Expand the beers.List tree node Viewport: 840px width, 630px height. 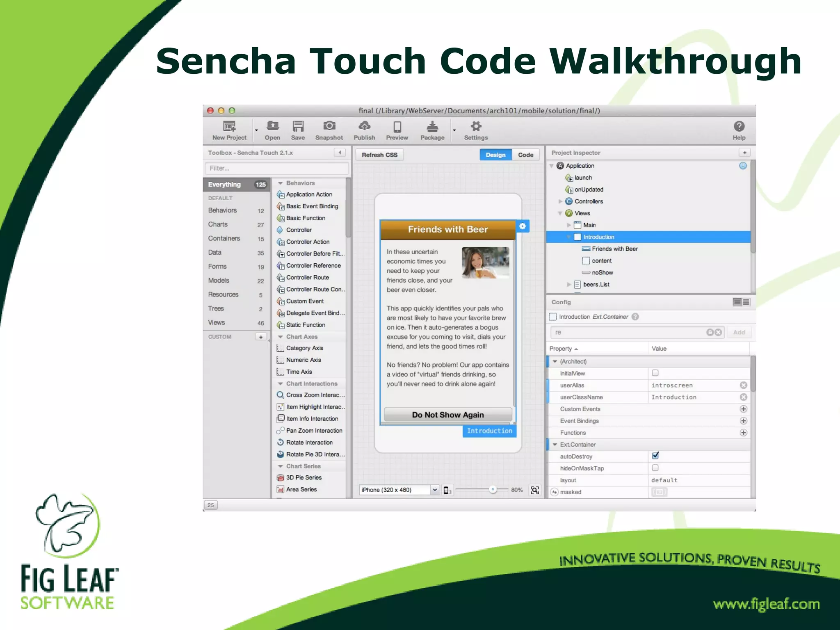coord(568,284)
